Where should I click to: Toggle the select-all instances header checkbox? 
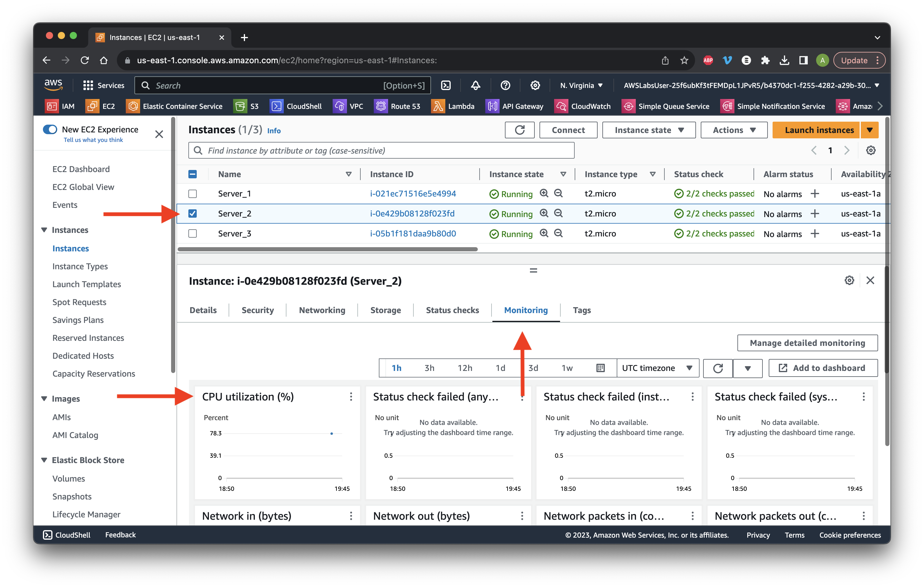click(193, 174)
